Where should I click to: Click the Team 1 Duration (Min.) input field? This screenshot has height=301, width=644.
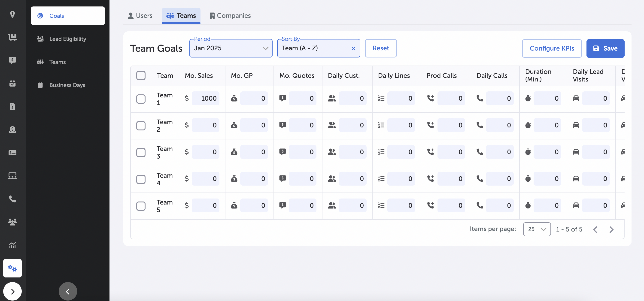(x=547, y=98)
